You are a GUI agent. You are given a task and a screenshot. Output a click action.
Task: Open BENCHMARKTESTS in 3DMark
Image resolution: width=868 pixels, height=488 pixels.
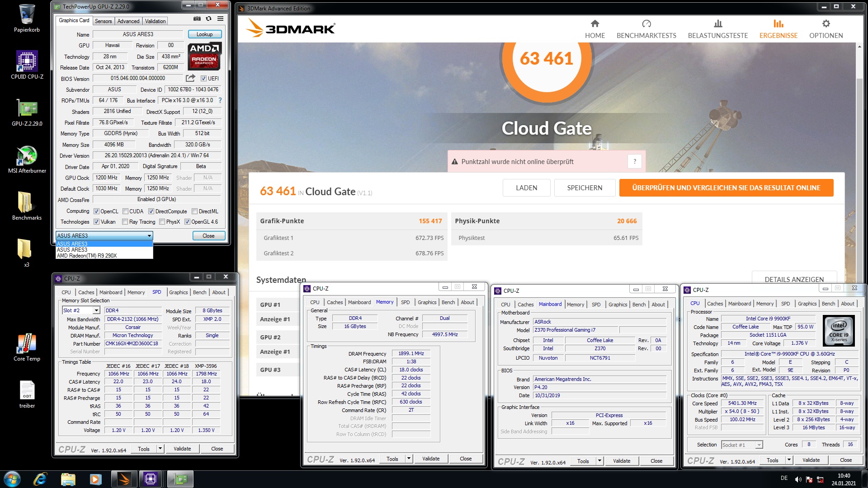[x=646, y=29]
